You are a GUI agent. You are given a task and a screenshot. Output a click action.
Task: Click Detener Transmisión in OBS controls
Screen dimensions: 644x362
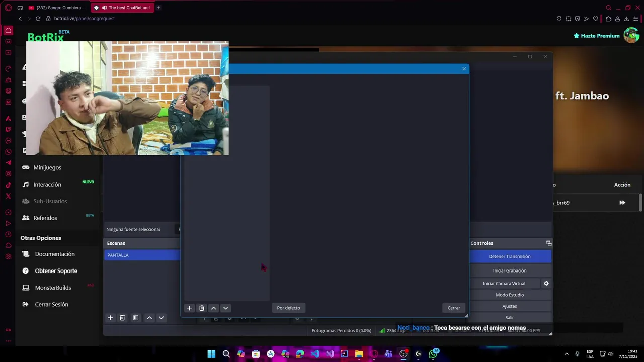pyautogui.click(x=510, y=256)
